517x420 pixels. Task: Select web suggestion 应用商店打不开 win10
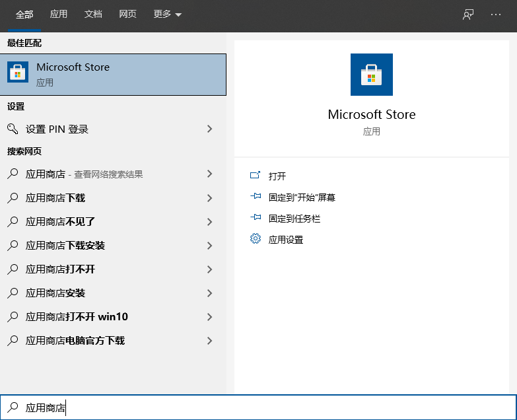113,317
